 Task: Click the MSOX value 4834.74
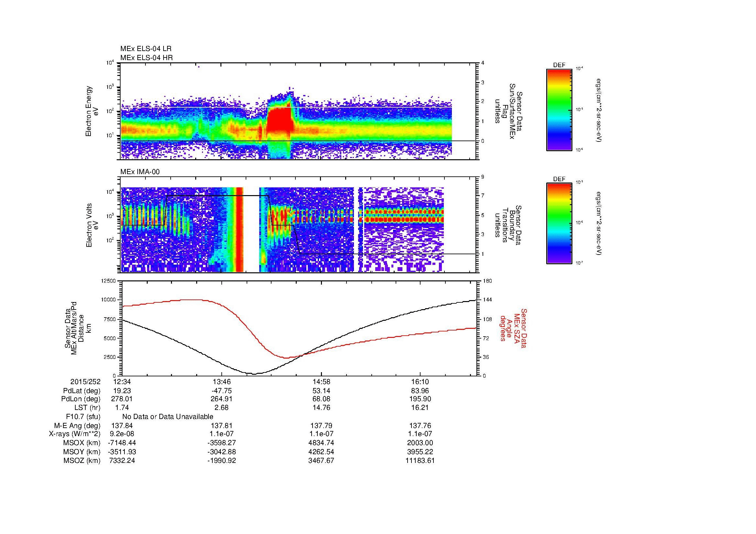[x=321, y=443]
